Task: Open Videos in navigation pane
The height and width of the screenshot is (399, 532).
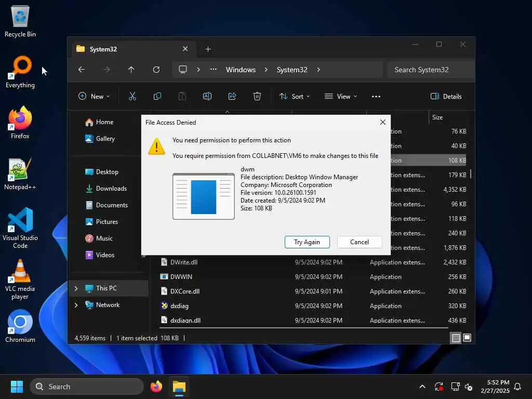Action: (105, 255)
